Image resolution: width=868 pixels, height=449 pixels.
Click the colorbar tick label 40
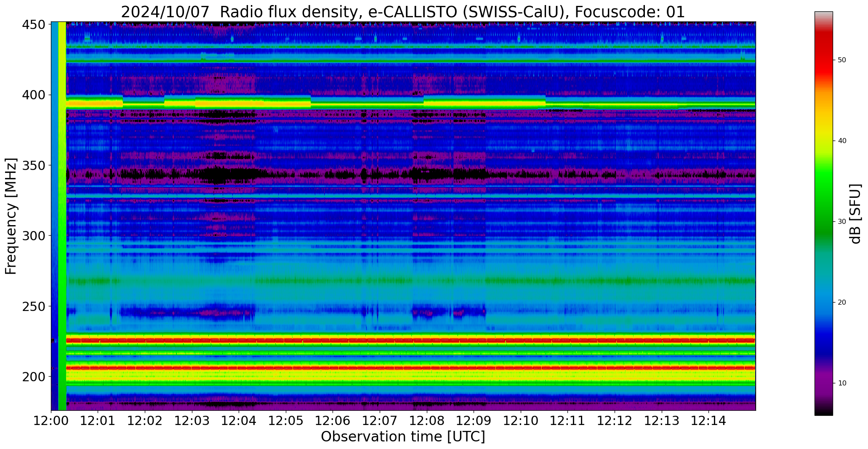[x=842, y=141]
